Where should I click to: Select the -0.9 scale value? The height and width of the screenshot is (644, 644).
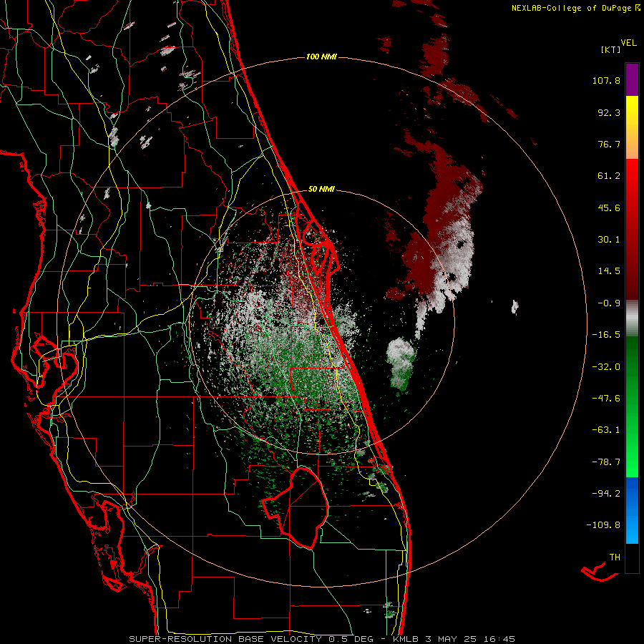pos(609,303)
